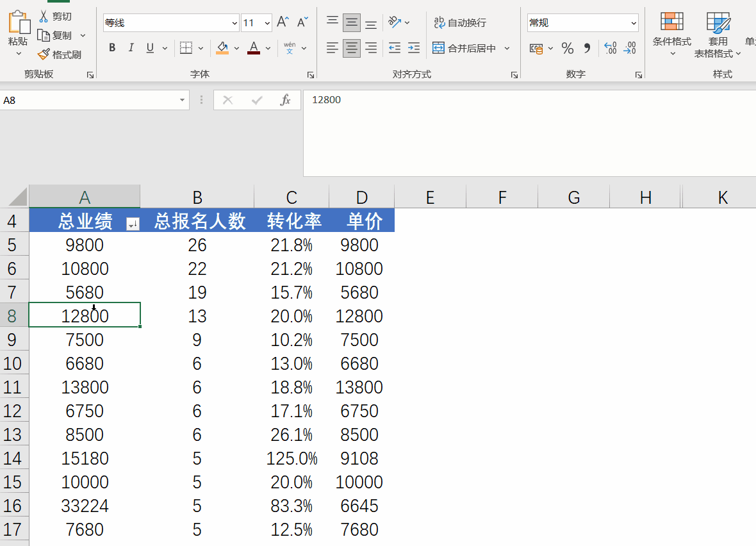756x546 pixels.
Task: Click the accounting number format icon
Action: 536,48
